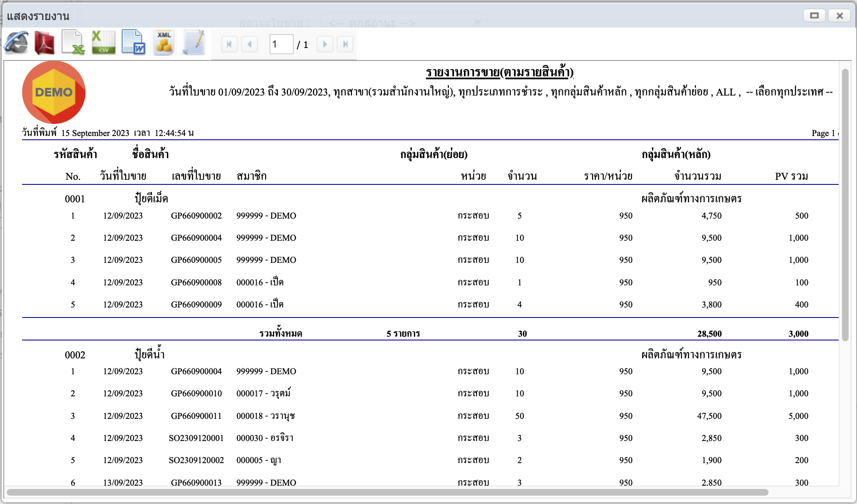Image resolution: width=857 pixels, height=504 pixels.
Task: Click the horizontal scrollbar at bottom
Action: (387, 492)
